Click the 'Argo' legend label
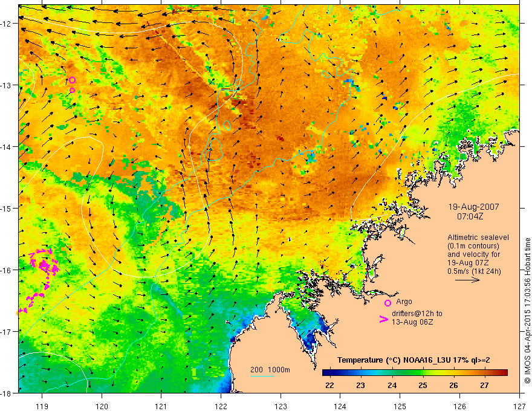532x411 pixels. (x=404, y=302)
